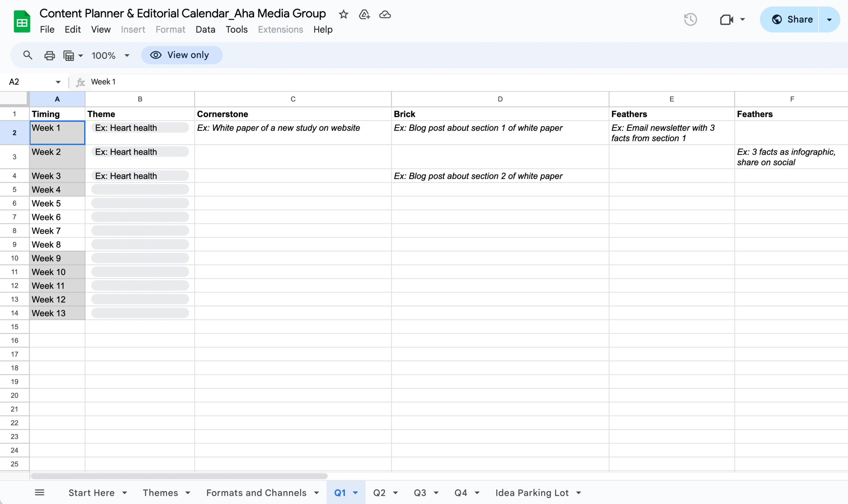Click the cloud save status icon
The height and width of the screenshot is (504, 848).
pos(385,13)
